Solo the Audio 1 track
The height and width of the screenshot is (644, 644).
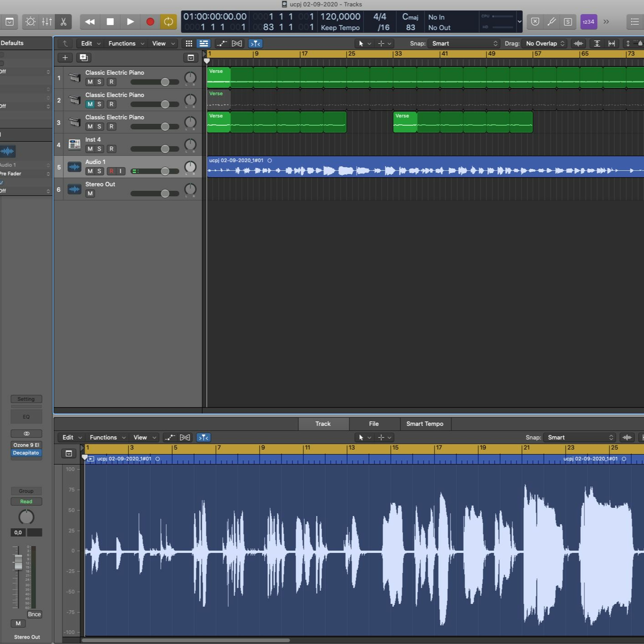pyautogui.click(x=99, y=171)
